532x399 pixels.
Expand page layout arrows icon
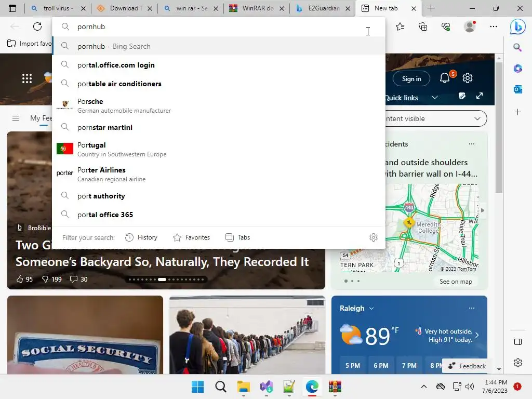tap(480, 96)
